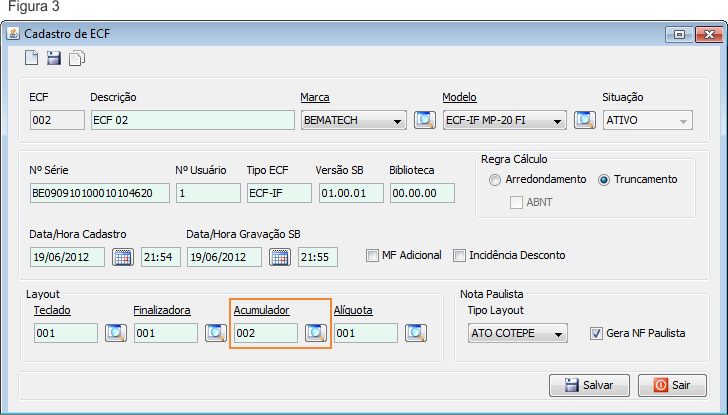The height and width of the screenshot is (415, 728).
Task: Enable the MF Adicional checkbox
Action: [x=373, y=255]
